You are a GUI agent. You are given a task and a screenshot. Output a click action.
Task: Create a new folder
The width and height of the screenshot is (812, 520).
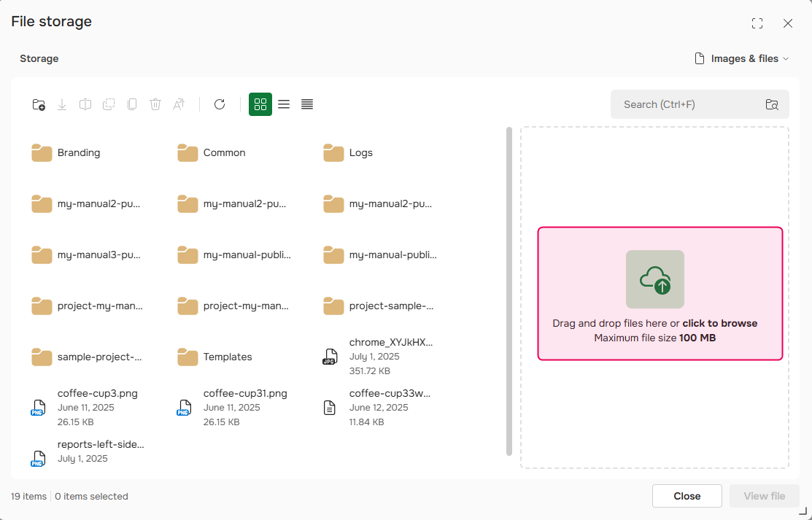[39, 104]
